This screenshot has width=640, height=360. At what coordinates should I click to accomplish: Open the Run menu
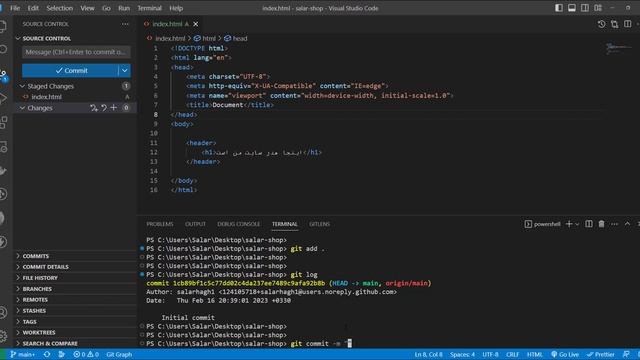pyautogui.click(x=124, y=8)
